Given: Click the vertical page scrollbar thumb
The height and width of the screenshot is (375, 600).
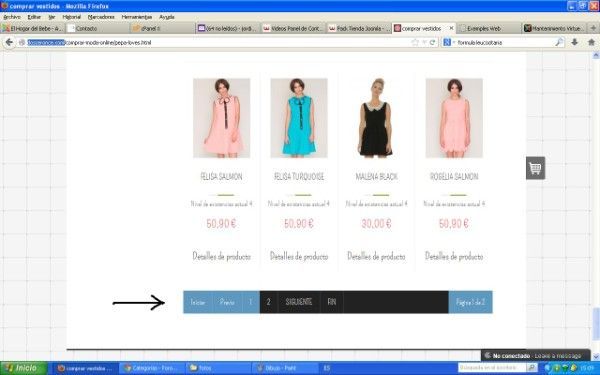Looking at the screenshot, I should (x=595, y=324).
